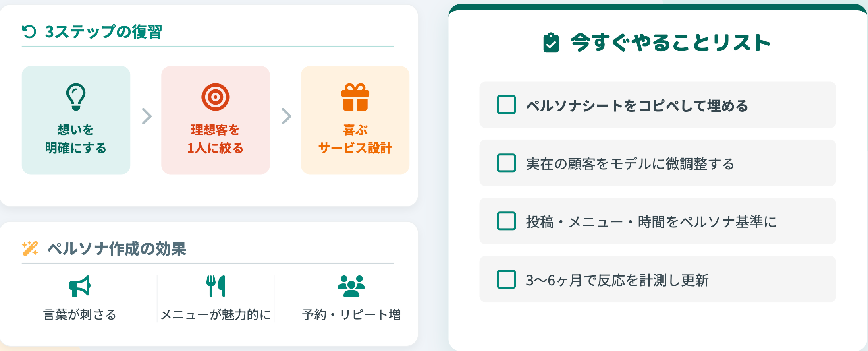Click the chevron before 喜ぶサービス設計 card

286,116
